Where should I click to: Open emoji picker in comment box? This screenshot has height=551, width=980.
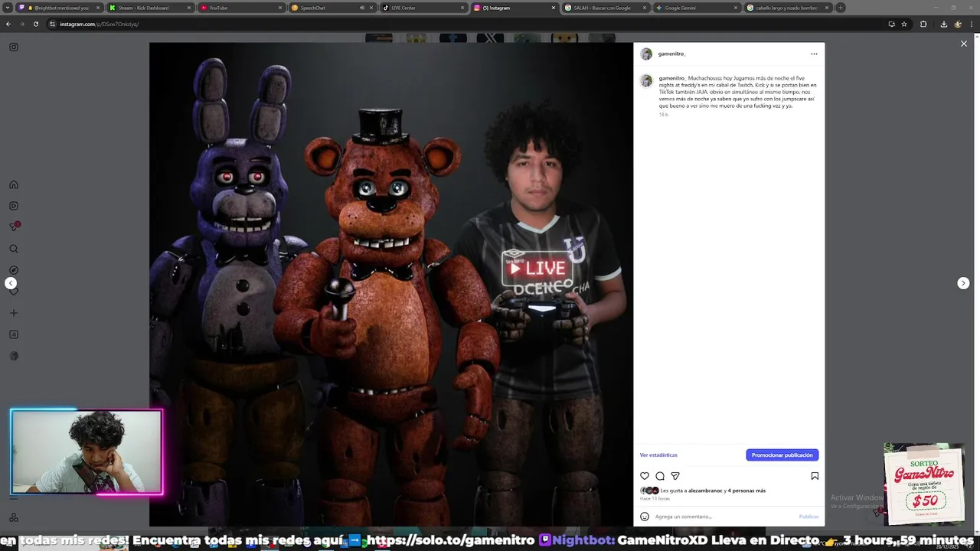click(x=645, y=517)
